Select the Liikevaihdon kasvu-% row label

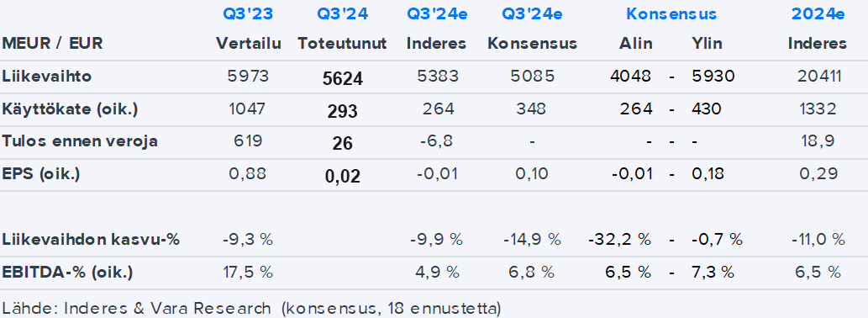point(91,239)
